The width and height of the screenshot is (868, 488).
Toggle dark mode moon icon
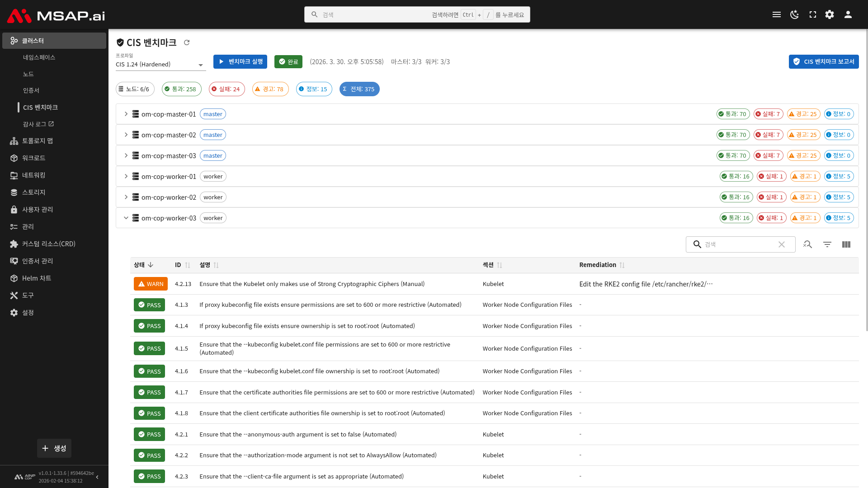click(794, 14)
